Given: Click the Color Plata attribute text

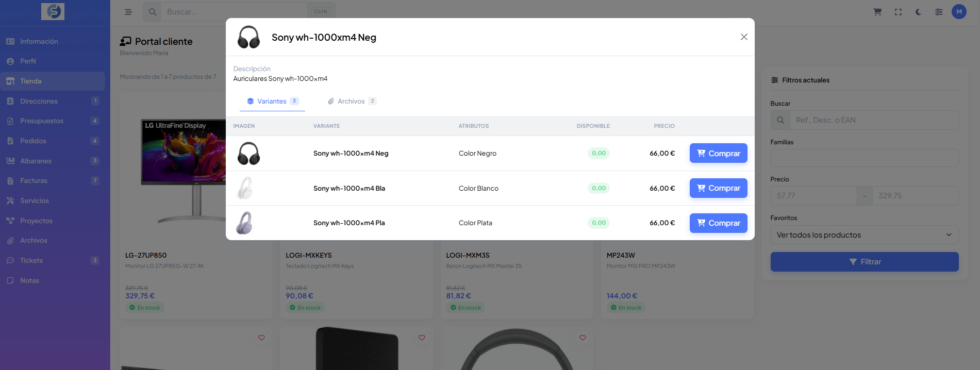Looking at the screenshot, I should 475,223.
